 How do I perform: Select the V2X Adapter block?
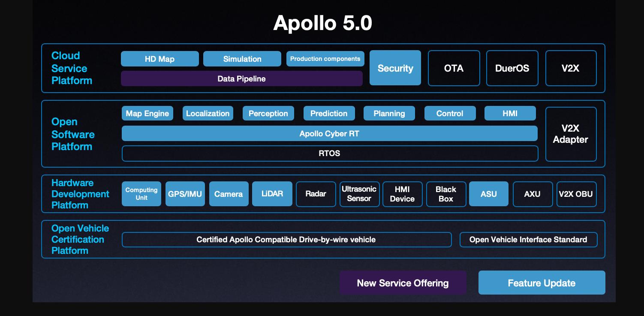tap(571, 134)
